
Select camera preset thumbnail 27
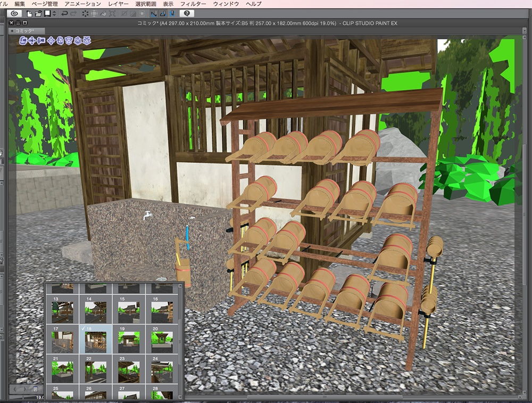[x=129, y=392]
